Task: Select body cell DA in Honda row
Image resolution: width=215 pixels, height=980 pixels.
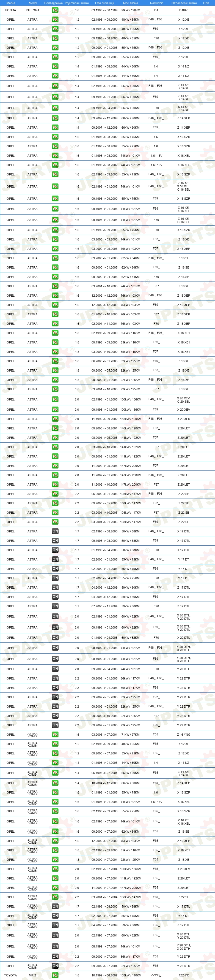Action: coord(156,10)
